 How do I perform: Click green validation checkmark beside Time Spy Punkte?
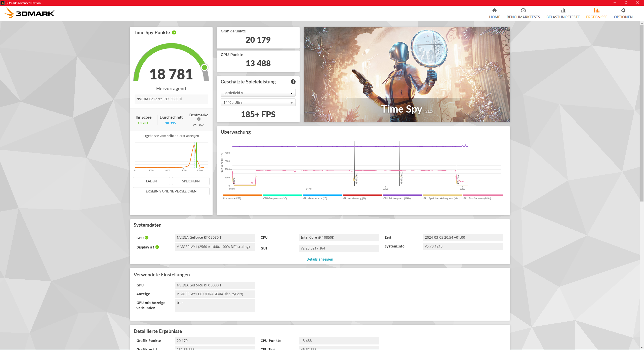pyautogui.click(x=174, y=33)
